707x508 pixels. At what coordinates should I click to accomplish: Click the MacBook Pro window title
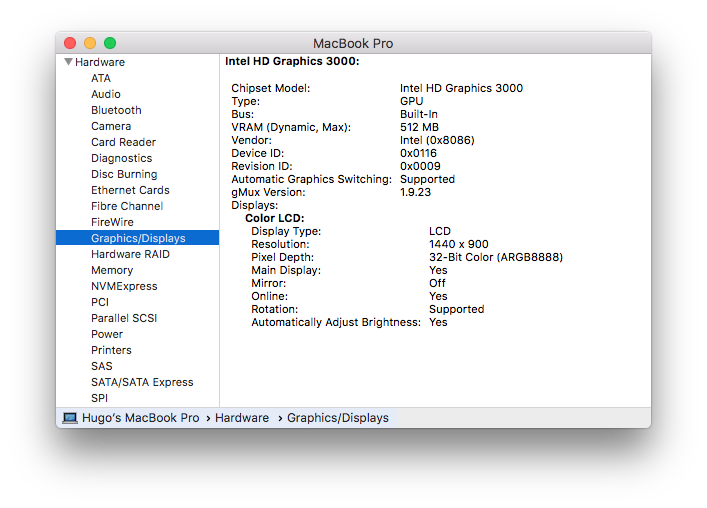pyautogui.click(x=353, y=43)
